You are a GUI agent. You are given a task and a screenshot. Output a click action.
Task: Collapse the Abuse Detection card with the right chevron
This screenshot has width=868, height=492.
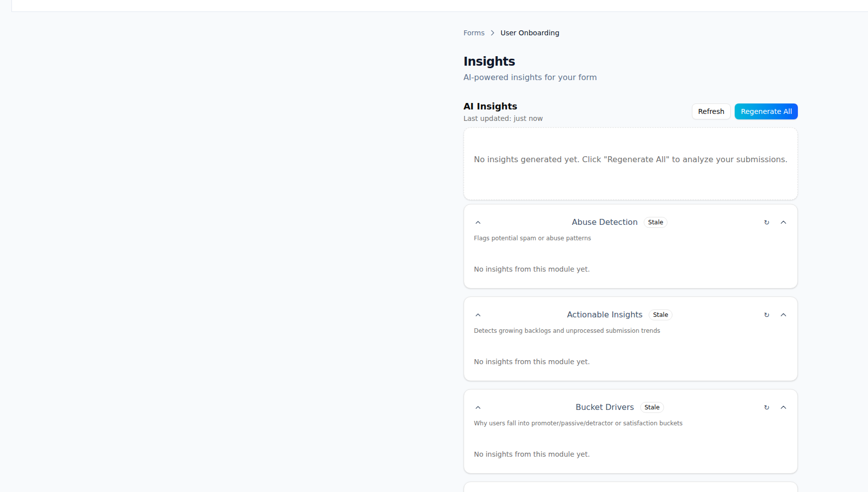[x=783, y=222]
